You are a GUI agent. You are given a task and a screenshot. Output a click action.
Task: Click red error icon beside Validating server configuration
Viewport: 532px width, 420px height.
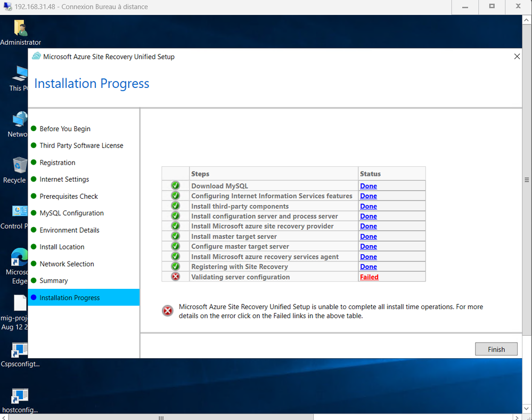coord(175,277)
